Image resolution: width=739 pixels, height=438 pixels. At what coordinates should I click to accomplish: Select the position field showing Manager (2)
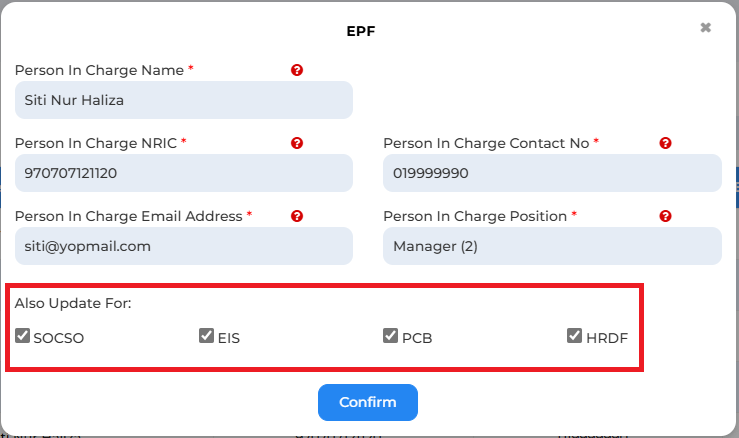[552, 246]
